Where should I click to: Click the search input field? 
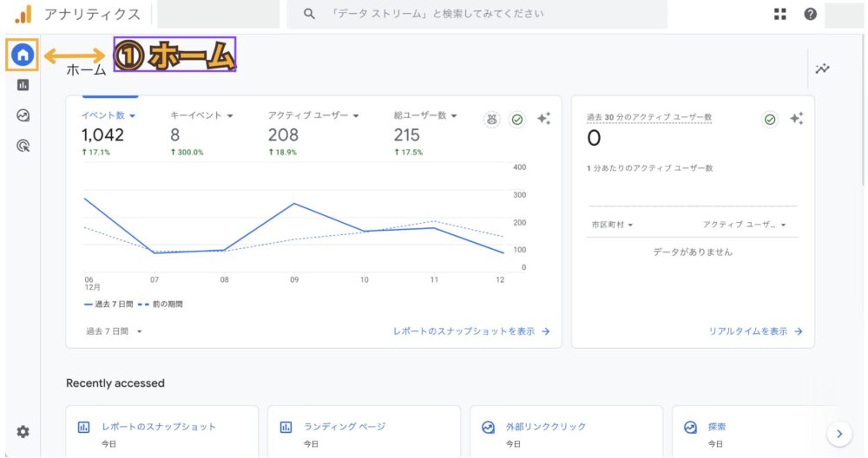(x=477, y=14)
